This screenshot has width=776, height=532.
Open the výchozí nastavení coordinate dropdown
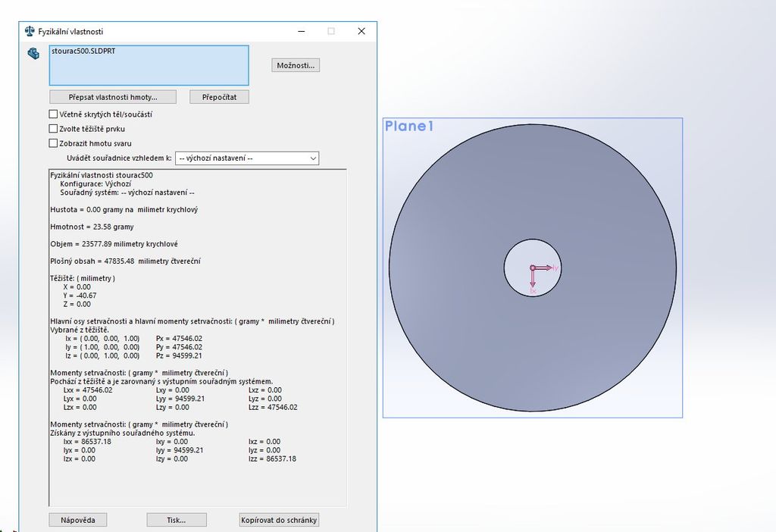click(x=247, y=158)
